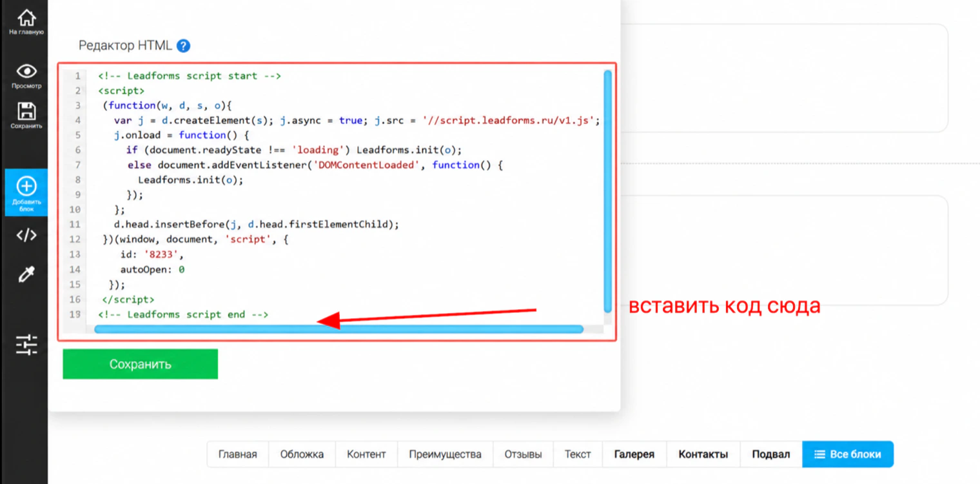Switch to the Галерея blocks tab
The width and height of the screenshot is (980, 484).
coord(634,454)
